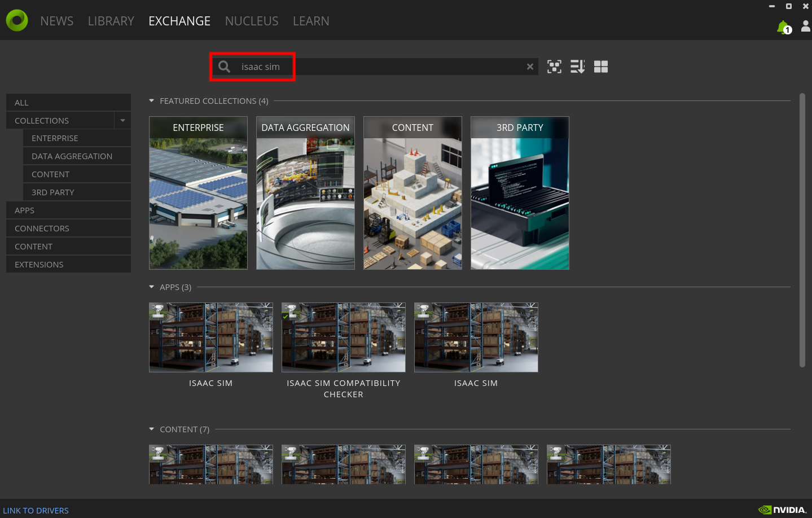This screenshot has height=518, width=812.
Task: Collapse the APPS (3) section
Action: tap(151, 287)
